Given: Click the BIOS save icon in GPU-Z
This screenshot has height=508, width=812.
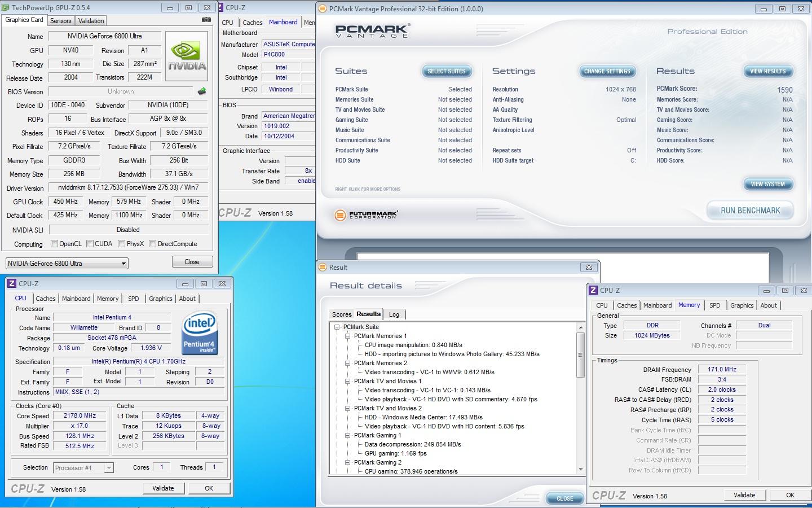Looking at the screenshot, I should pyautogui.click(x=202, y=91).
